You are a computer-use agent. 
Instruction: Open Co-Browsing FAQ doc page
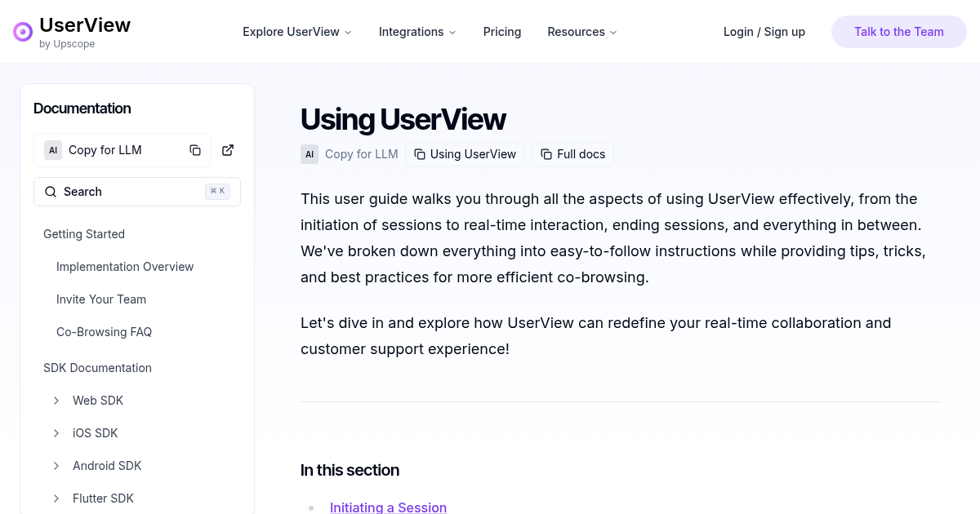tap(104, 332)
